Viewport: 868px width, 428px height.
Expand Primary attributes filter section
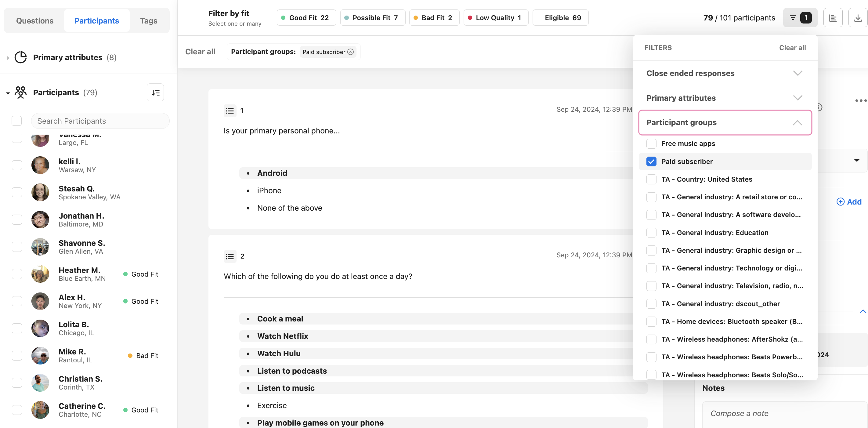pyautogui.click(x=725, y=98)
